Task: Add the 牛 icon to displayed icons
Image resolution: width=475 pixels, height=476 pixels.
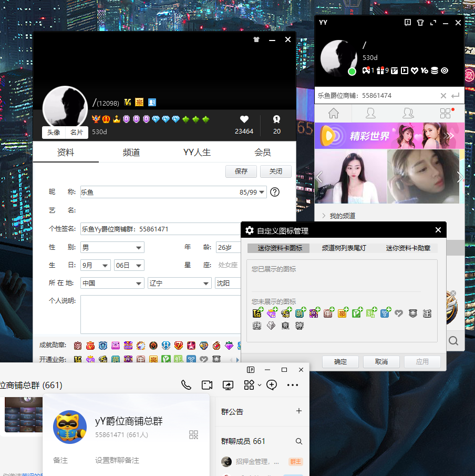Action: point(328,313)
